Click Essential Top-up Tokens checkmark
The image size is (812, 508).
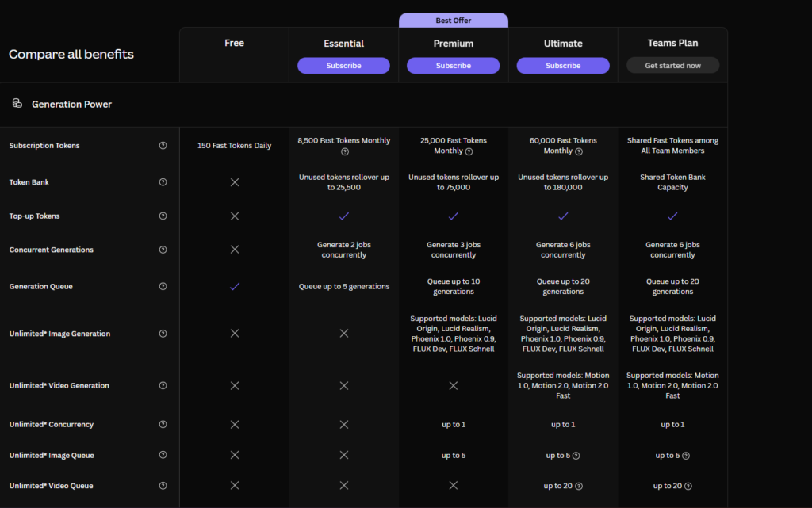click(x=344, y=216)
